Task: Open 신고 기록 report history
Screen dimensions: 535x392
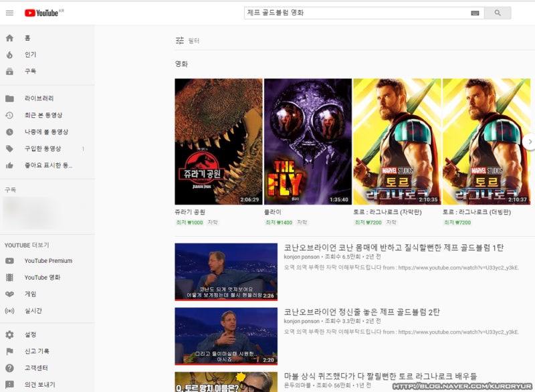Action: coord(37,351)
